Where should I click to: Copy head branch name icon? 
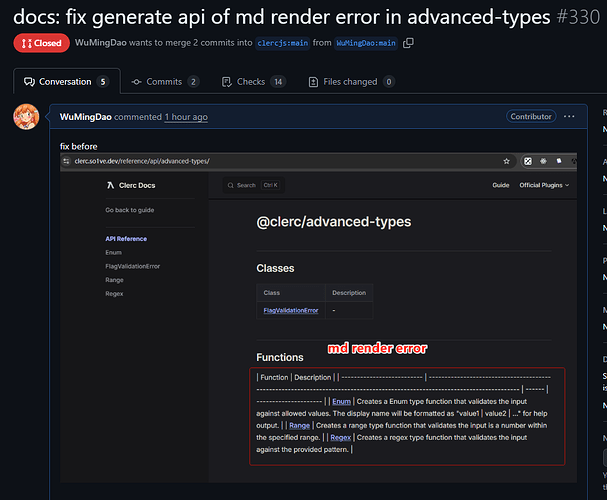click(408, 43)
